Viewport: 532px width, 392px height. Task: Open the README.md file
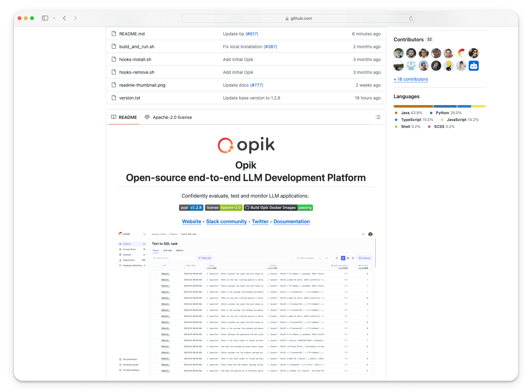[x=132, y=34]
